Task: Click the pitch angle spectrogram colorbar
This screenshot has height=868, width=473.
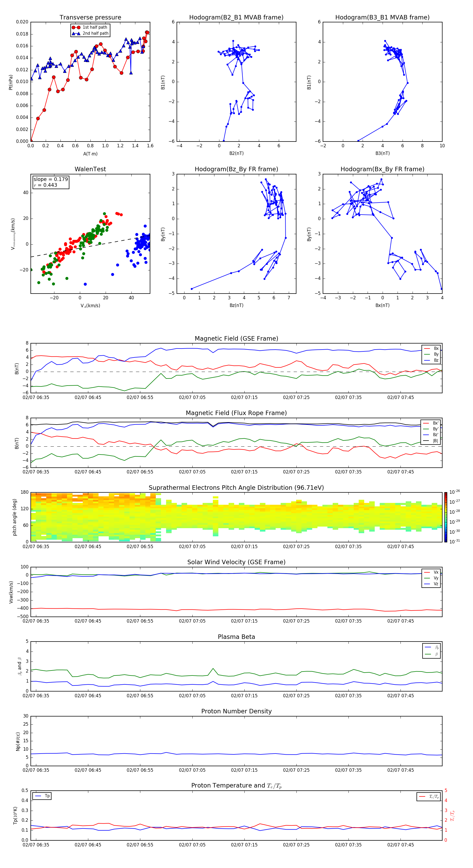Action: [446, 517]
